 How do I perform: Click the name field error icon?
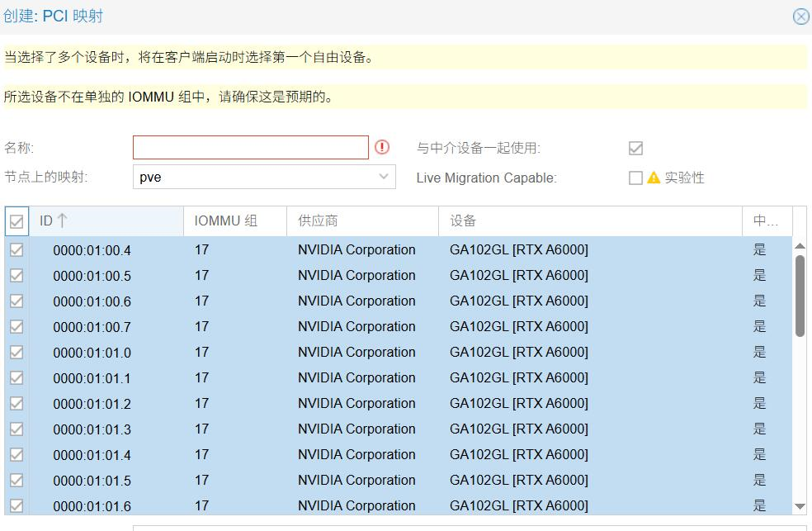(382, 147)
